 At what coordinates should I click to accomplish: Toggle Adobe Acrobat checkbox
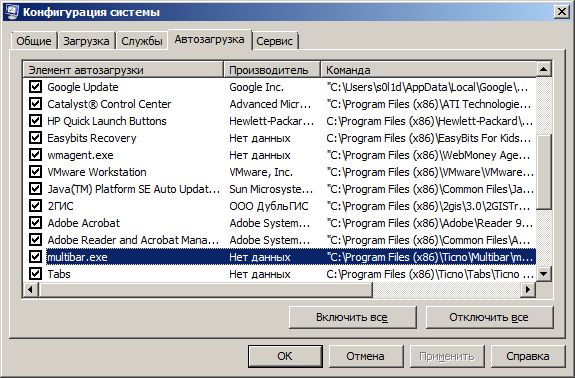point(35,223)
